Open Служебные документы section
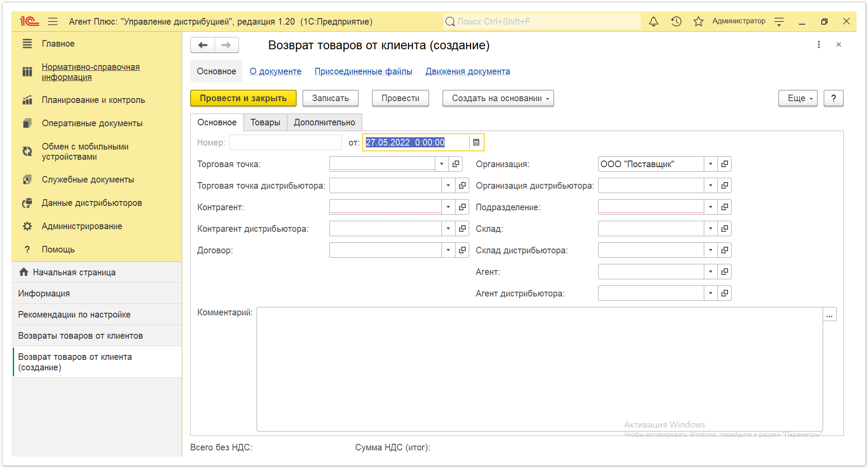868x468 pixels. (88, 179)
